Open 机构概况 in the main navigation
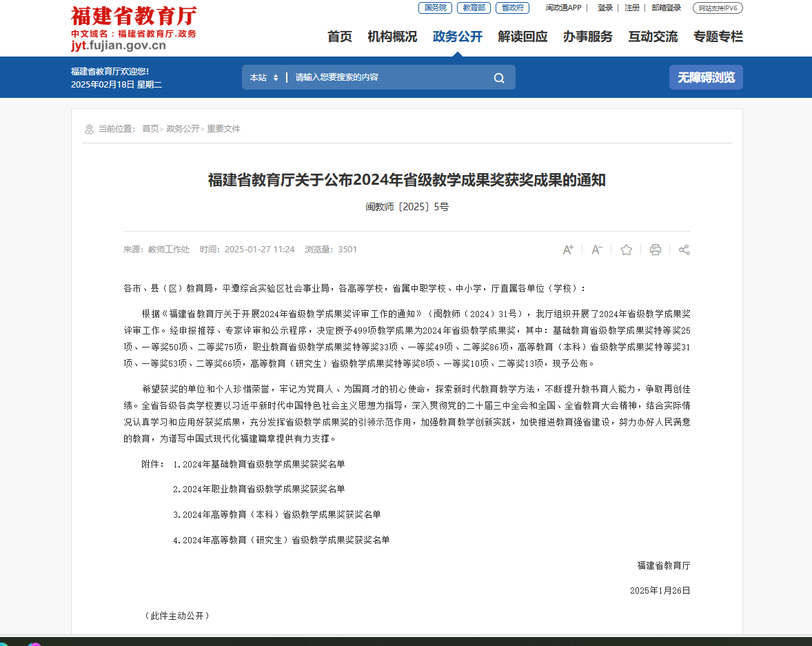 tap(392, 37)
